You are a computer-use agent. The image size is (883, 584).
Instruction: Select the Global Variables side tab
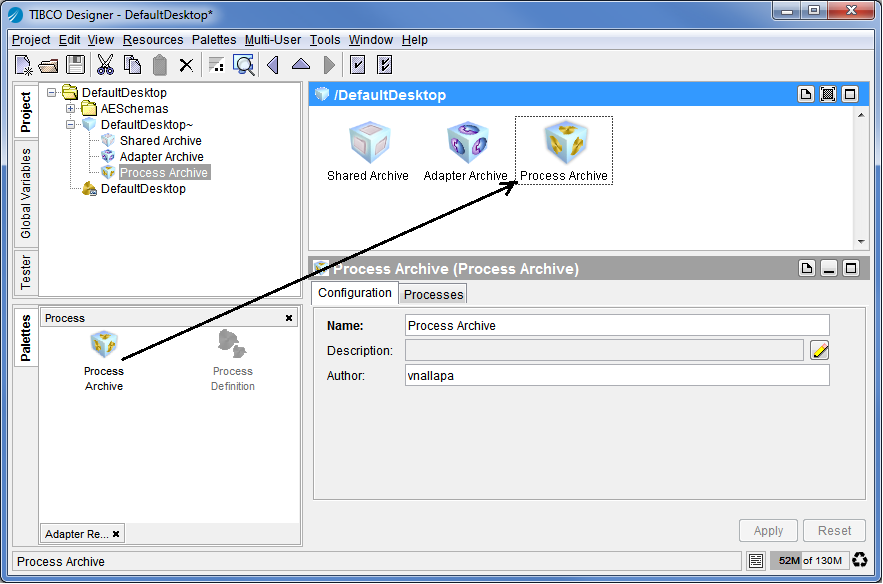pyautogui.click(x=26, y=193)
